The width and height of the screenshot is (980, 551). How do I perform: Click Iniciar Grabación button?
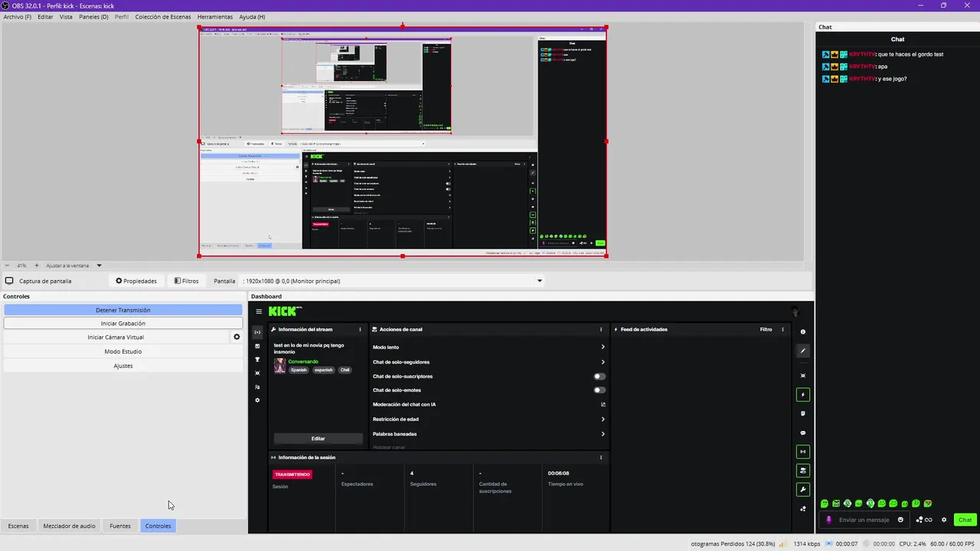tap(123, 323)
